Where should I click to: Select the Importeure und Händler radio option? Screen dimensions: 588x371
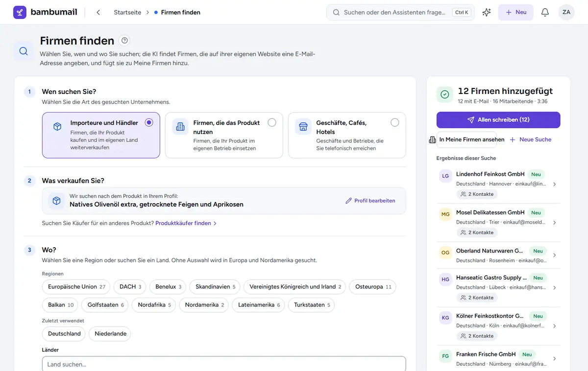[x=149, y=123]
